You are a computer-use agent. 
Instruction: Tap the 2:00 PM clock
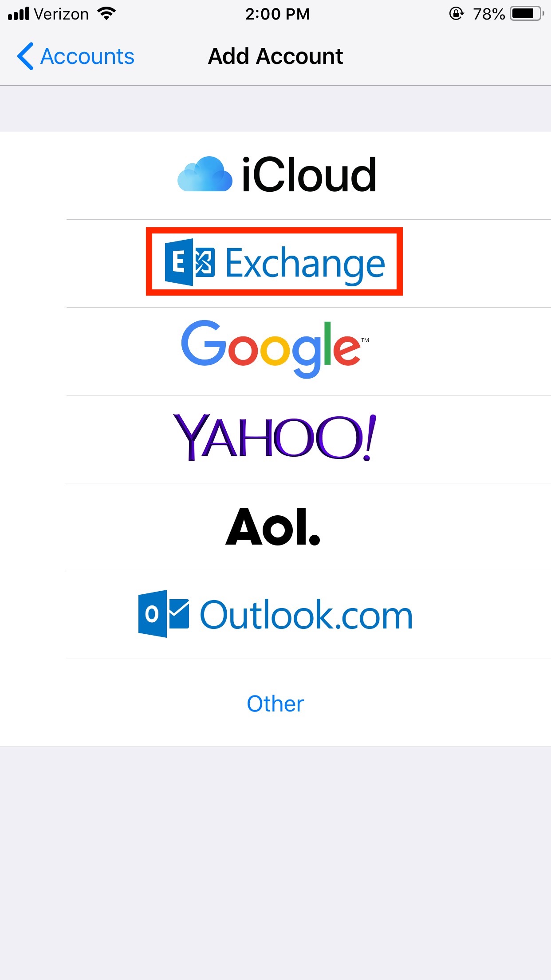point(278,14)
